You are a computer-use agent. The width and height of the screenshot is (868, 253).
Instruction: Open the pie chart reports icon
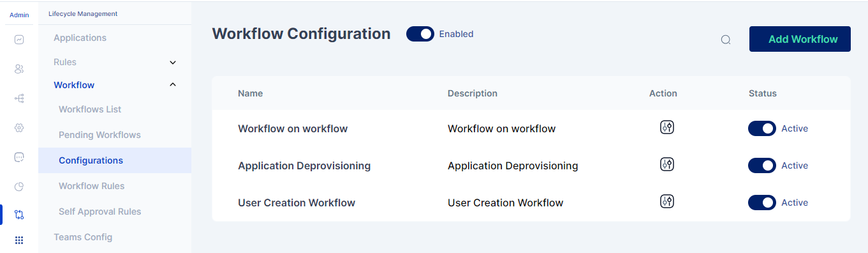coord(19,187)
